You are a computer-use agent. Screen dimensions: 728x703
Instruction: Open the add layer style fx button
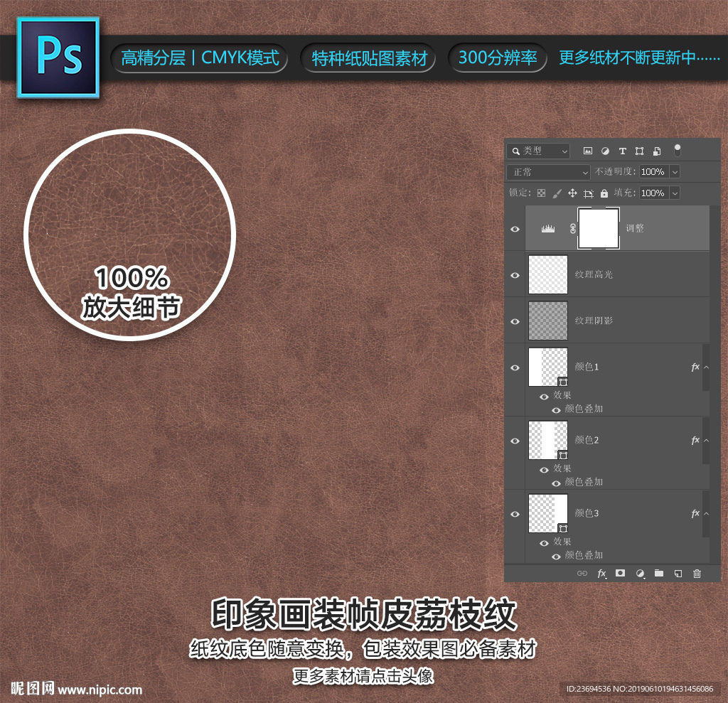[601, 574]
